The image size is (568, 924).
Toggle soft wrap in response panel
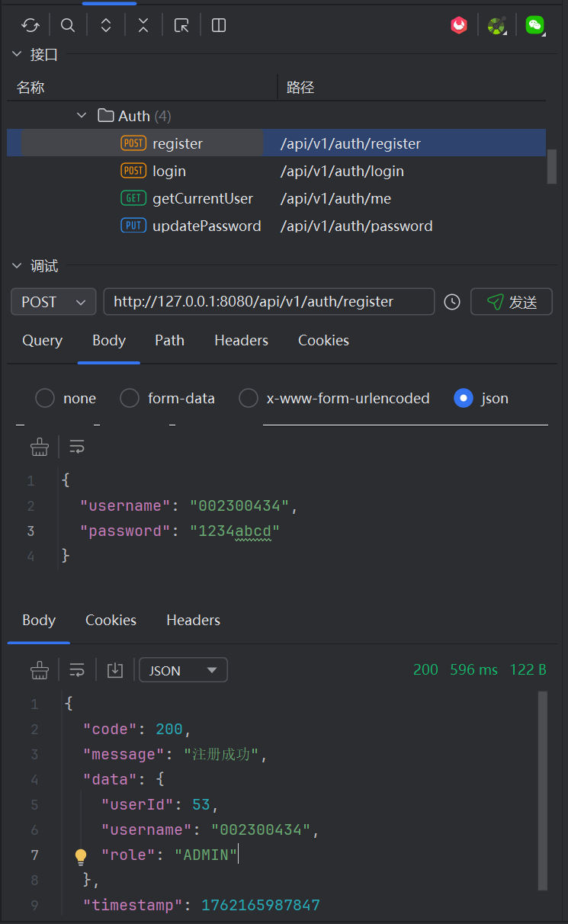coord(77,670)
